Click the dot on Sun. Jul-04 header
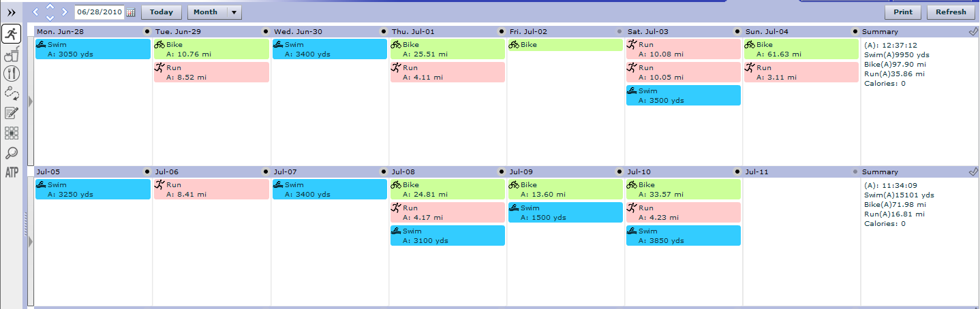Screen dimensions: 980x309 click(855, 31)
